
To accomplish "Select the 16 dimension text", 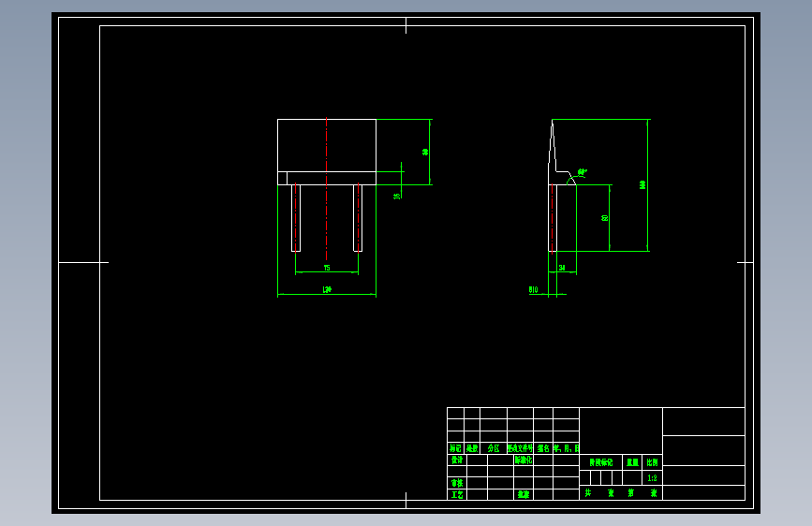I will click(397, 196).
